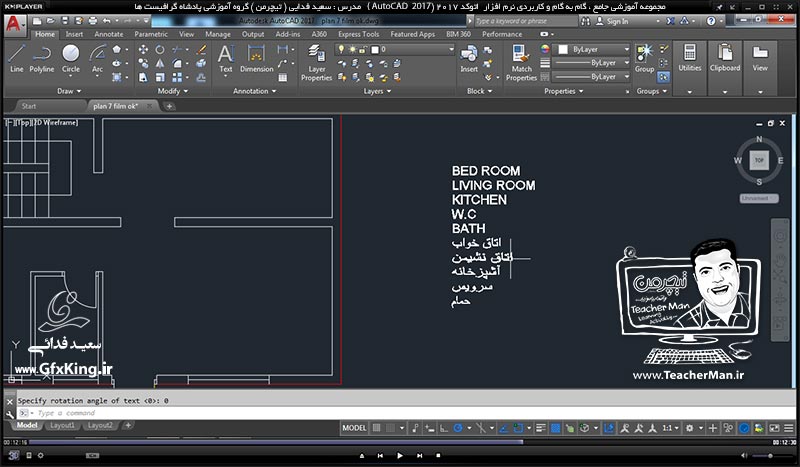The width and height of the screenshot is (800, 467).
Task: Skip to next video track
Action: coord(419,455)
